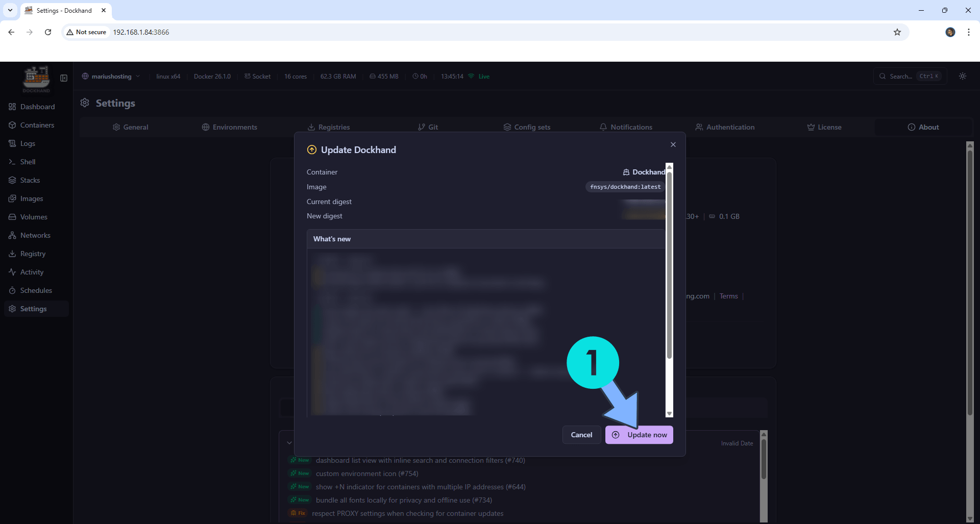The height and width of the screenshot is (524, 980).
Task: Open the Stacks section
Action: pos(30,180)
